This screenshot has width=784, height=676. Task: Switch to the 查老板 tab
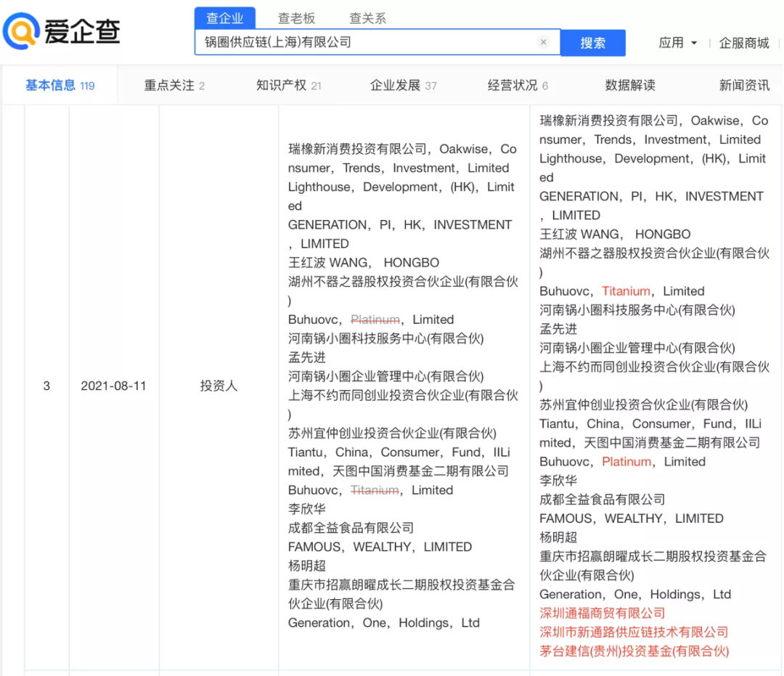point(297,18)
